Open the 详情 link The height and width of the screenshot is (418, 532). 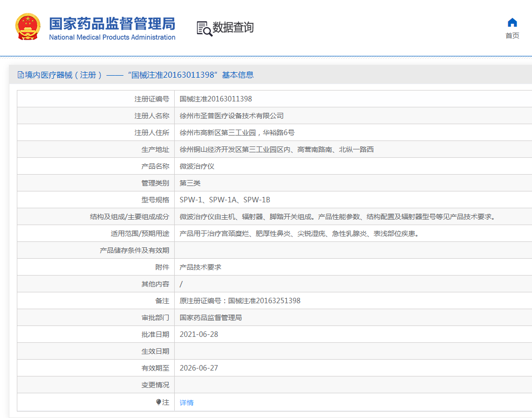[x=187, y=402]
